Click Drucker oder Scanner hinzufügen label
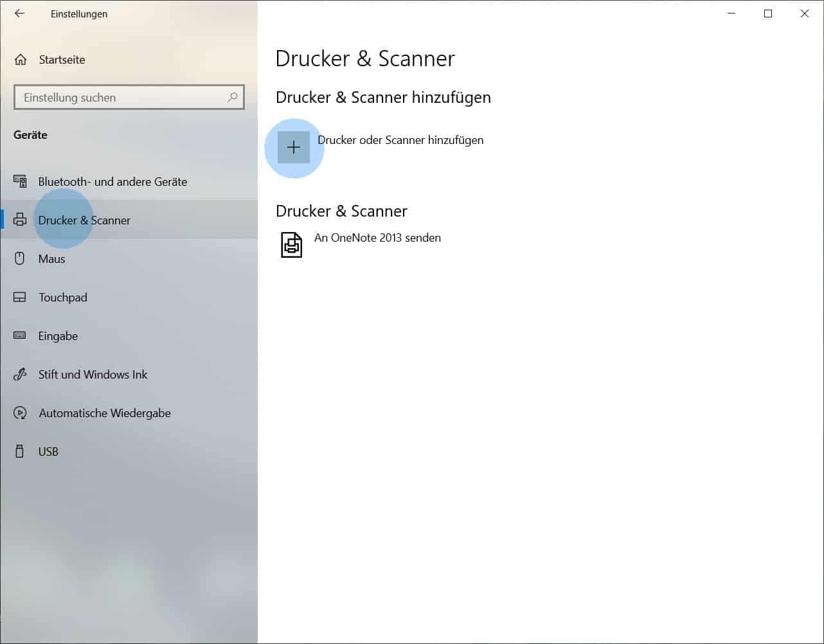Image resolution: width=824 pixels, height=644 pixels. (400, 140)
